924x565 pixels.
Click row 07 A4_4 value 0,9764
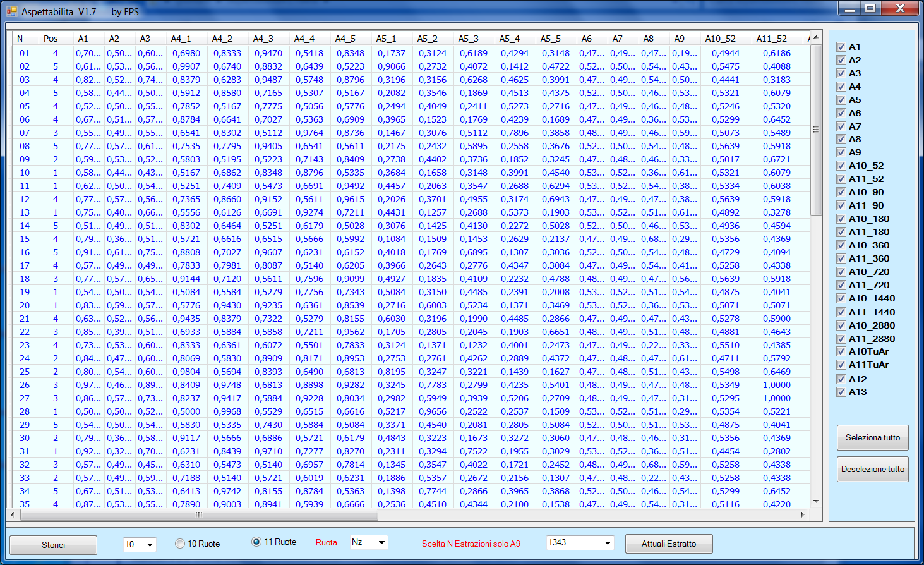(x=309, y=133)
